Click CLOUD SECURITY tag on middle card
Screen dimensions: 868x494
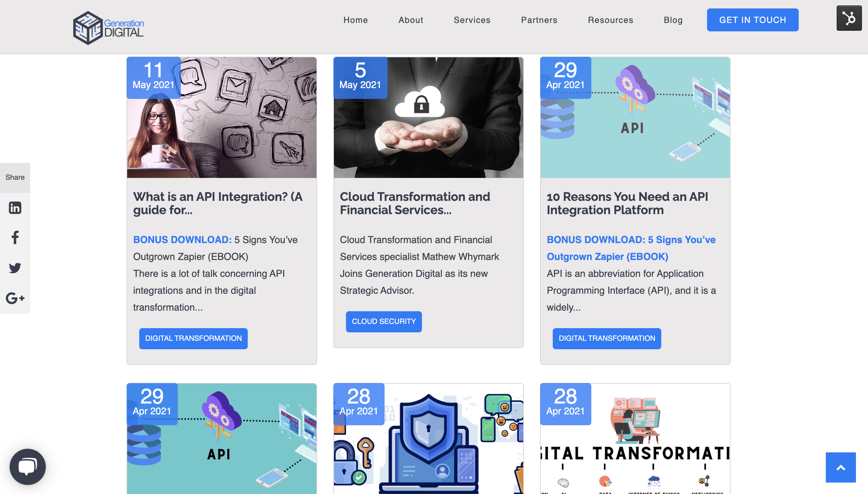384,321
